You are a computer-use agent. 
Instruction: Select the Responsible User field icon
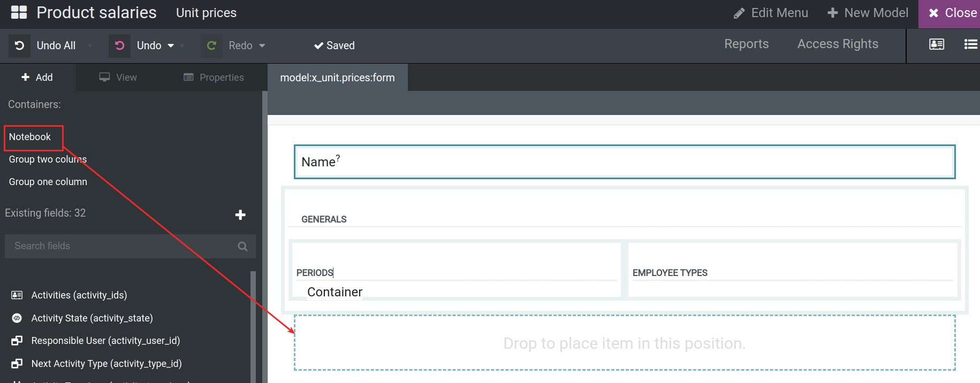click(x=17, y=341)
